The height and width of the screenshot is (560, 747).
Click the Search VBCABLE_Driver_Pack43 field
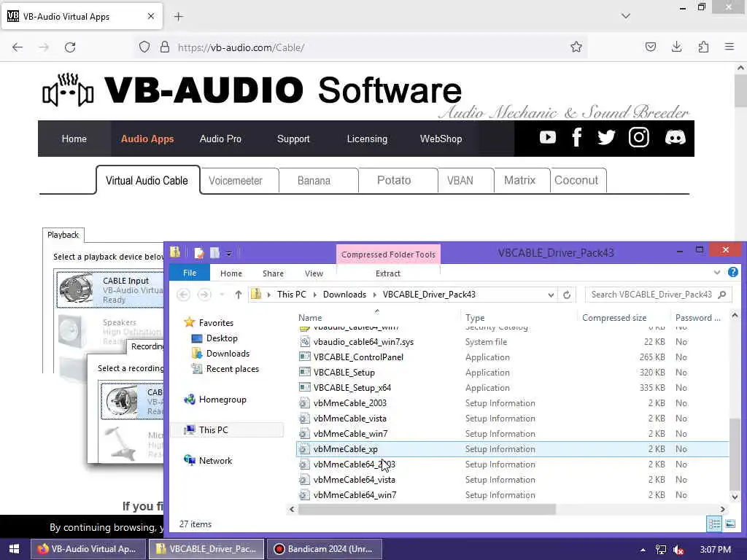(x=658, y=295)
